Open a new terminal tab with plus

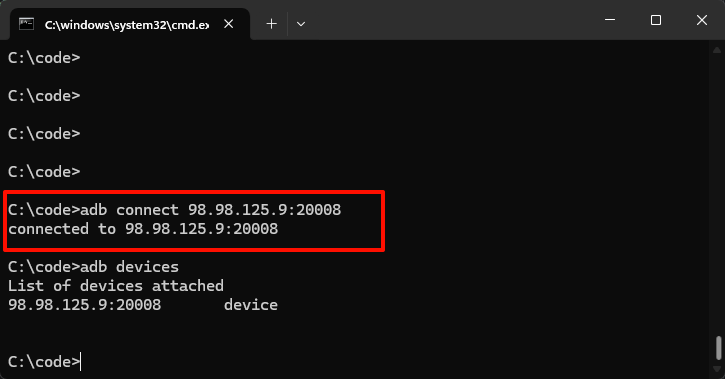[x=271, y=24]
